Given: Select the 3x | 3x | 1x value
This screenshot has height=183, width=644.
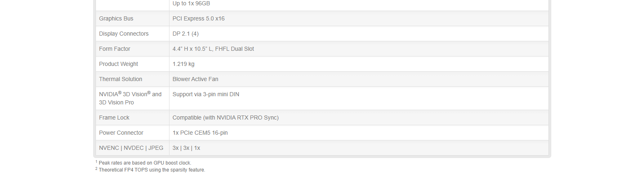Looking at the screenshot, I should coord(186,148).
